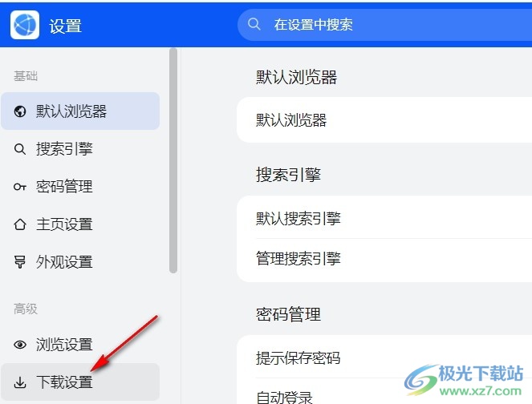Click the 默认浏览器 section heading
532x404 pixels.
tap(296, 77)
